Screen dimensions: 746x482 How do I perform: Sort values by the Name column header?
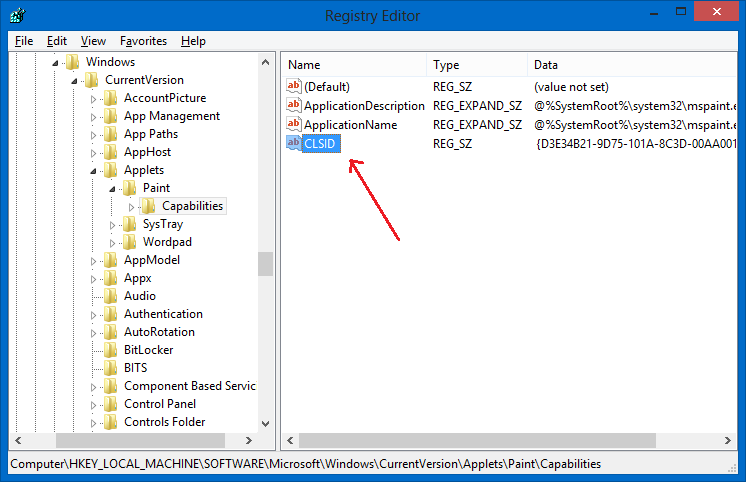click(x=354, y=65)
